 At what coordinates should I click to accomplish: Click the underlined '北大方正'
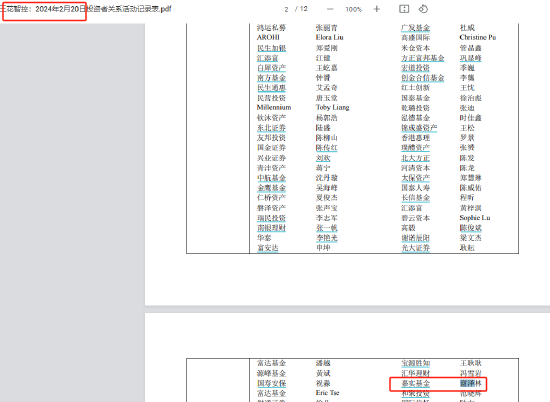[x=415, y=158]
